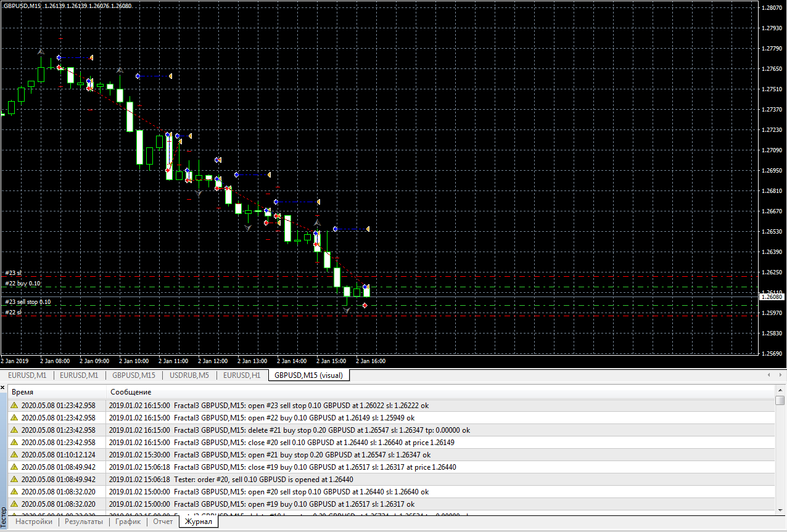The image size is (787, 532).
Task: Click the Сообщение column header
Action: pos(131,392)
